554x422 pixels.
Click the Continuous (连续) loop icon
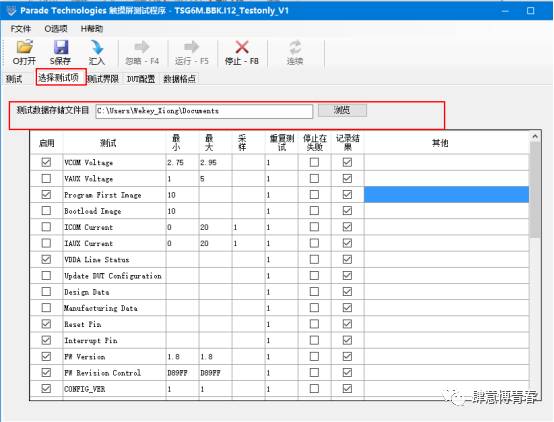(x=295, y=47)
